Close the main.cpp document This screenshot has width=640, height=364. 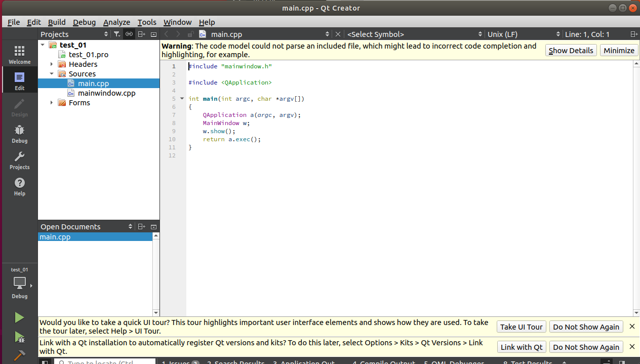point(338,34)
